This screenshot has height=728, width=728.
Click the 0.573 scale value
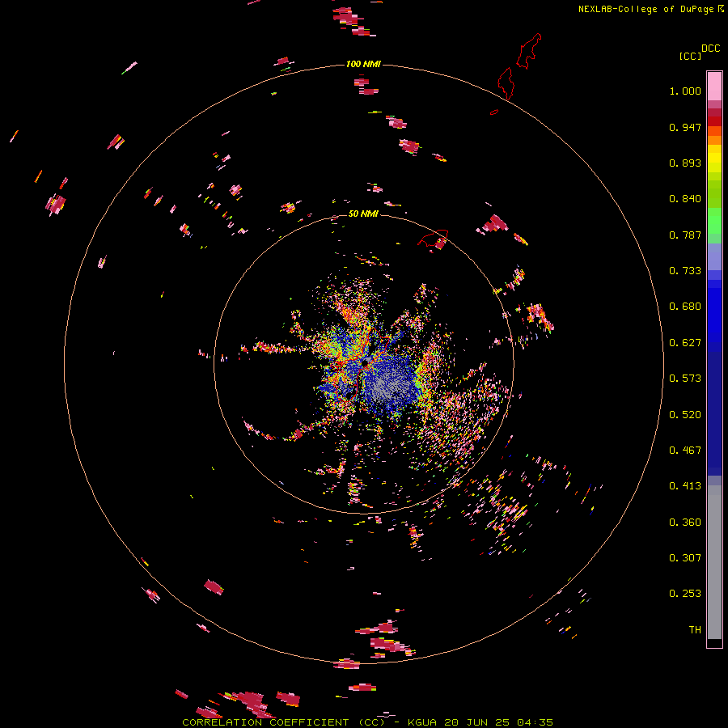tap(685, 379)
